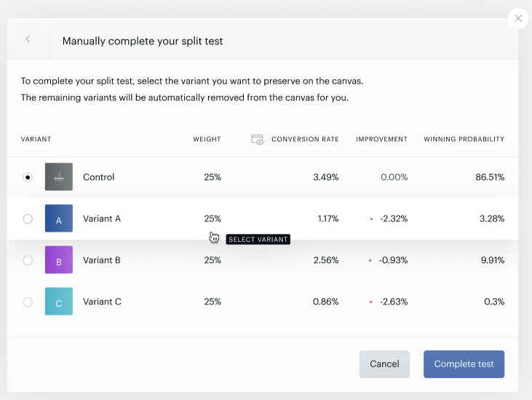Click the red down arrow by -0.93%
Screen dimensions: 532x400
pos(370,261)
